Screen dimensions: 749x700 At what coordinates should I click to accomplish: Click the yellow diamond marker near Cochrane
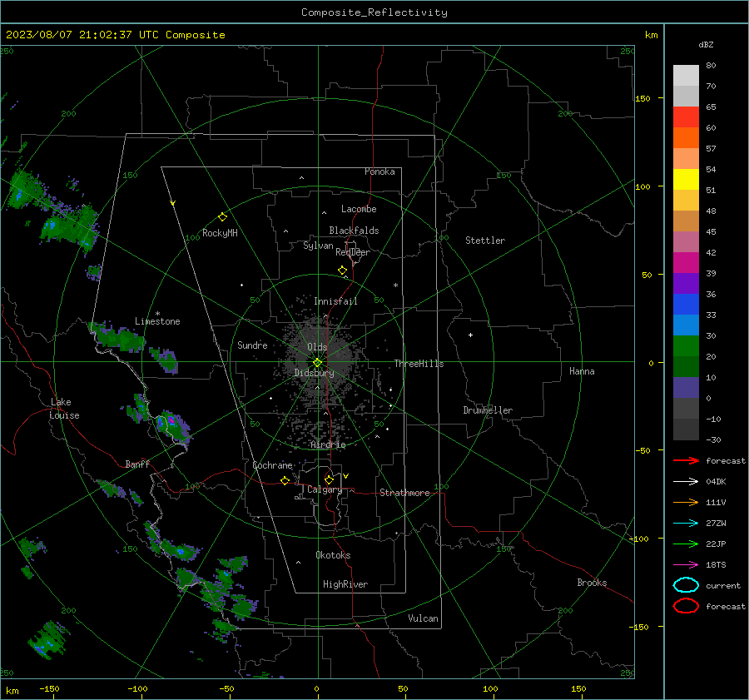pos(285,480)
